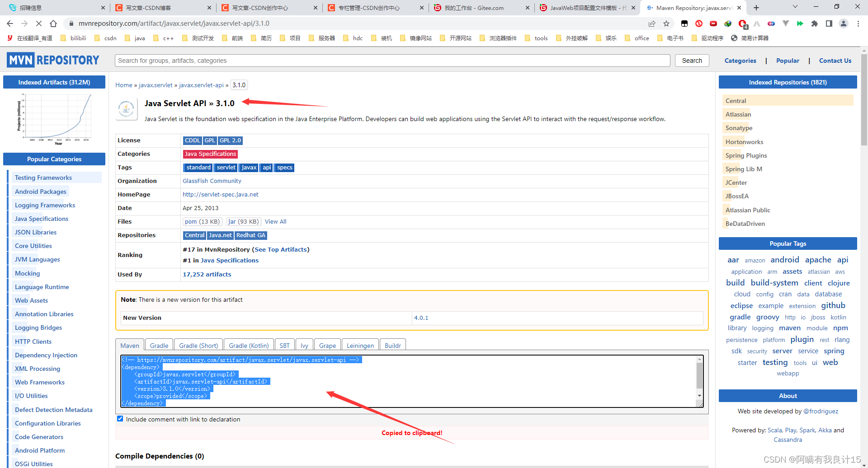Click the browser address bar URL

(x=174, y=23)
